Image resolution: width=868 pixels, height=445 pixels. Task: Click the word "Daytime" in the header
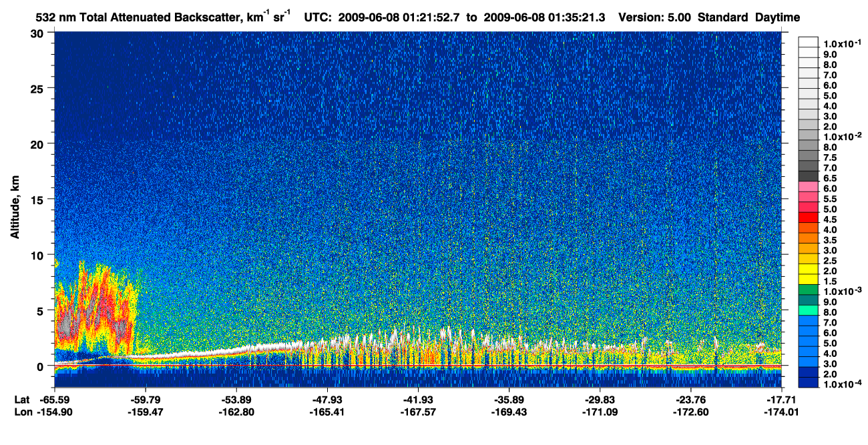pyautogui.click(x=778, y=17)
